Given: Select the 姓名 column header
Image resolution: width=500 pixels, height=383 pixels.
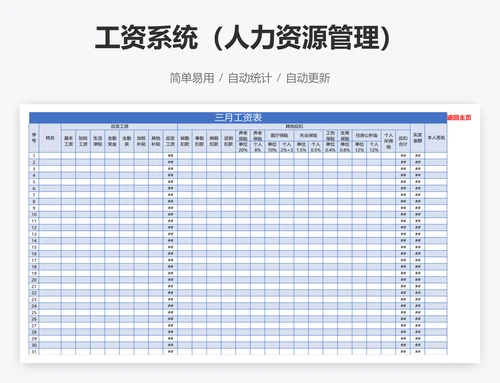Looking at the screenshot, I should click(50, 138).
